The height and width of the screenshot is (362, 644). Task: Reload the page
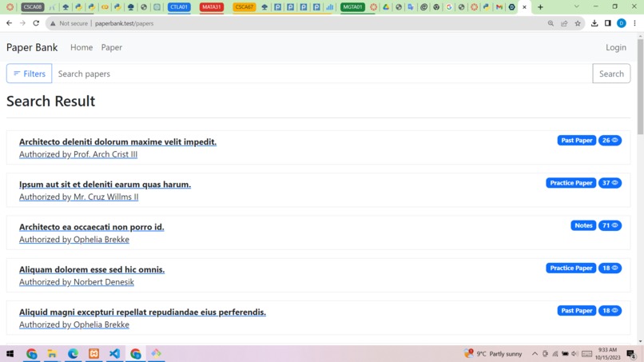tap(36, 23)
